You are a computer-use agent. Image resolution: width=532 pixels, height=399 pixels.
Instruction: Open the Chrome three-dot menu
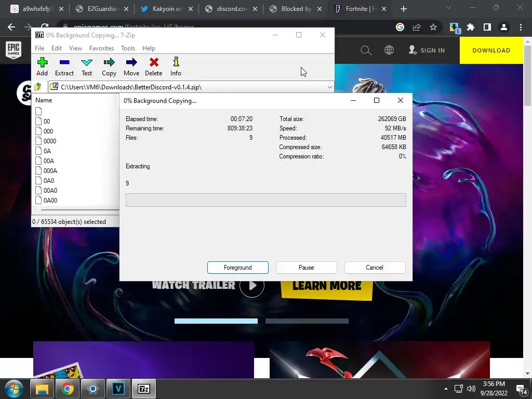[x=521, y=27]
